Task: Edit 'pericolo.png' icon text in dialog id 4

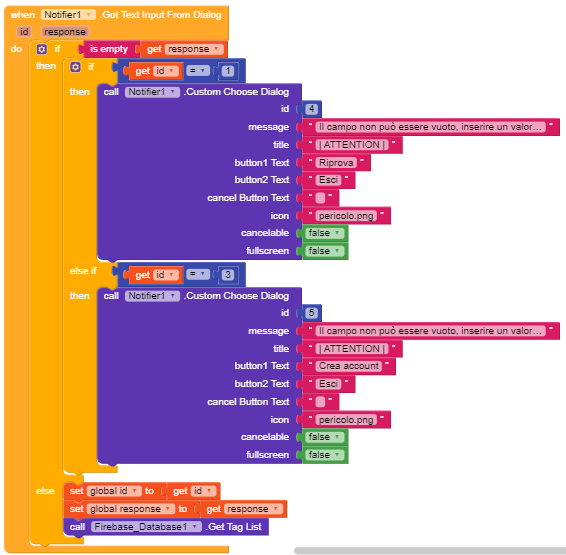Action: pyautogui.click(x=346, y=216)
